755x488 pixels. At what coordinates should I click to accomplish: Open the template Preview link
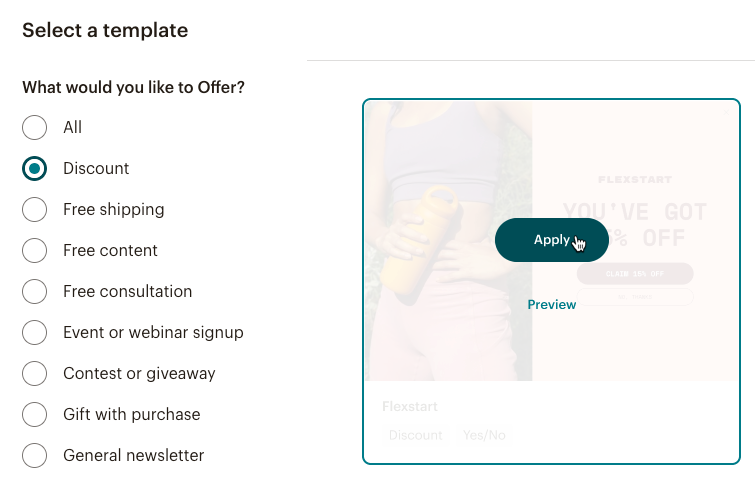[552, 304]
